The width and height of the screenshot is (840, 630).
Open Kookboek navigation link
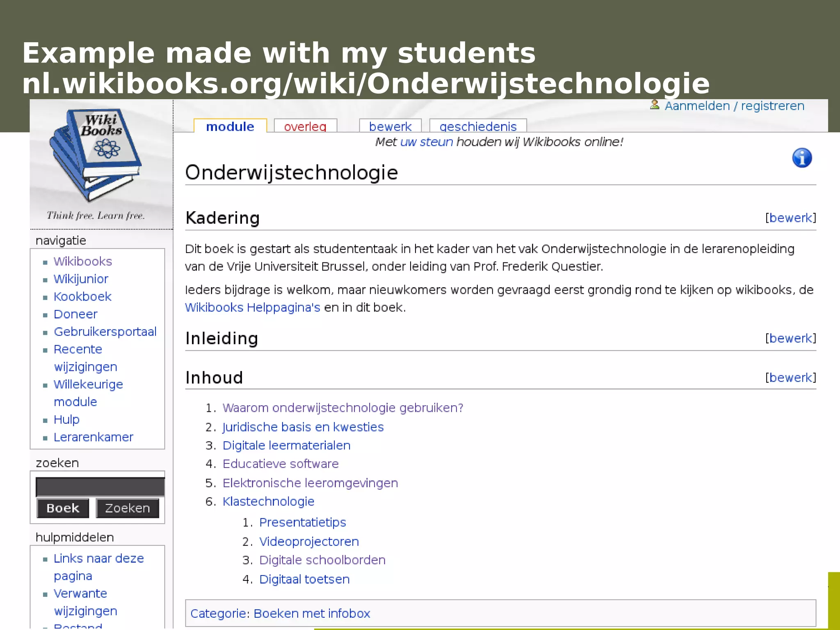[82, 297]
